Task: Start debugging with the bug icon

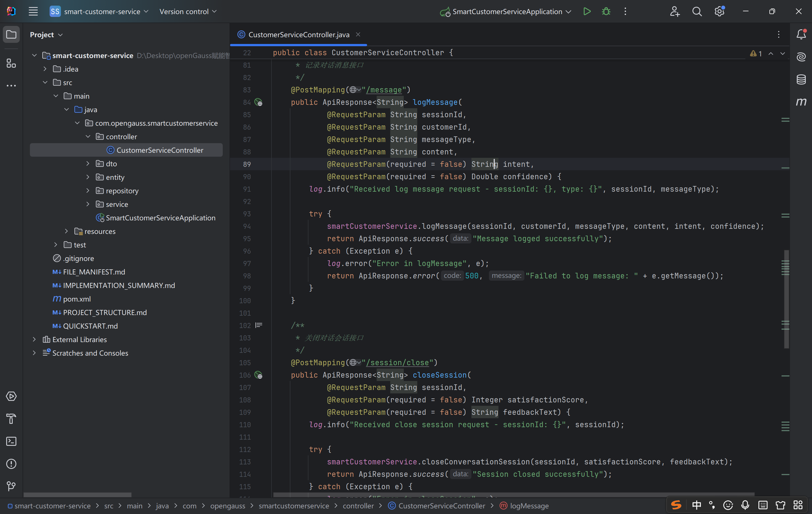Action: pyautogui.click(x=606, y=12)
